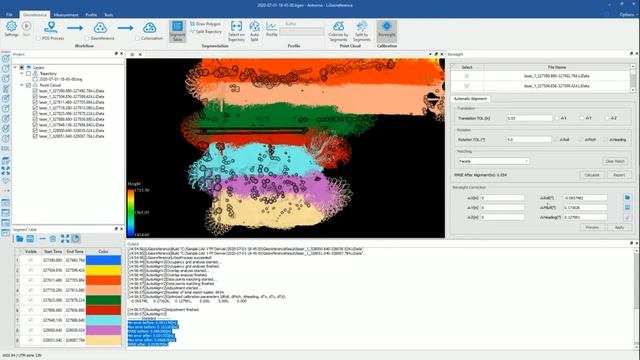
Task: Choose the Split Trajectory tool
Action: pyautogui.click(x=205, y=31)
